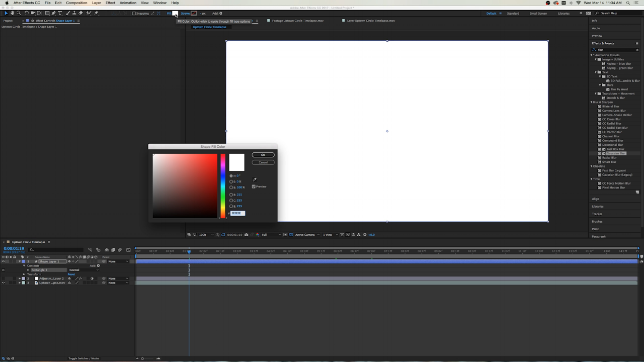Select the Brush tool
Screen dimensions: 644x362
click(68, 13)
